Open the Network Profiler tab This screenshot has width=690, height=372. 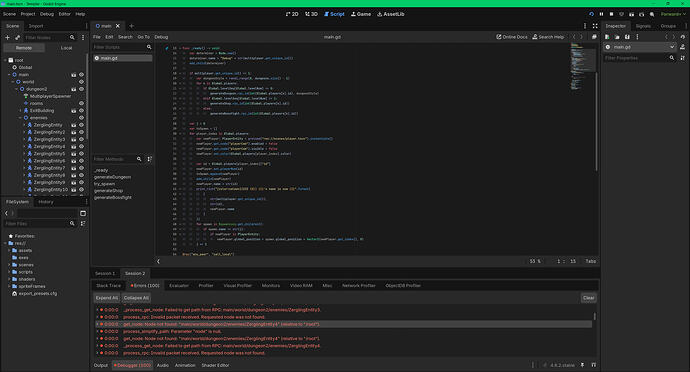point(359,286)
